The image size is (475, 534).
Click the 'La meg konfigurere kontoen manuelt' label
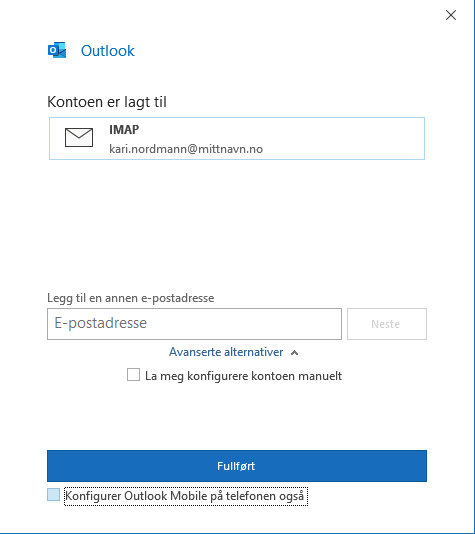coord(243,376)
